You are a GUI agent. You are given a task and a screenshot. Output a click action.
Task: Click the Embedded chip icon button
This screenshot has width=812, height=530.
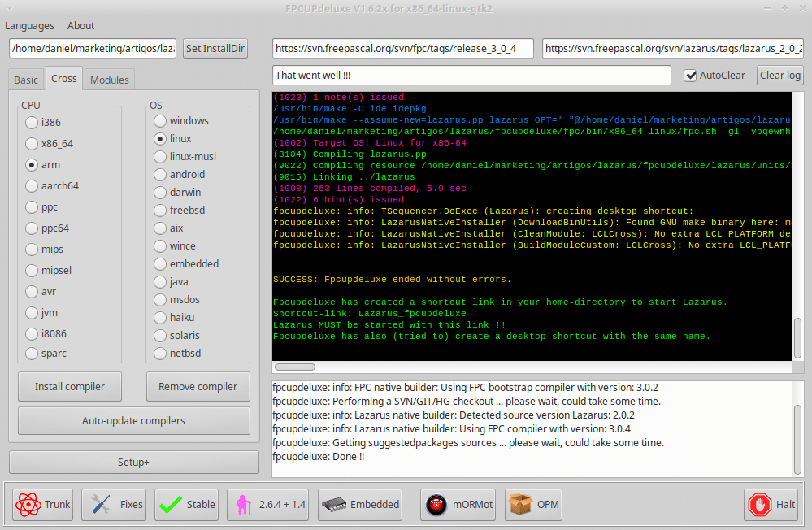[x=360, y=505]
